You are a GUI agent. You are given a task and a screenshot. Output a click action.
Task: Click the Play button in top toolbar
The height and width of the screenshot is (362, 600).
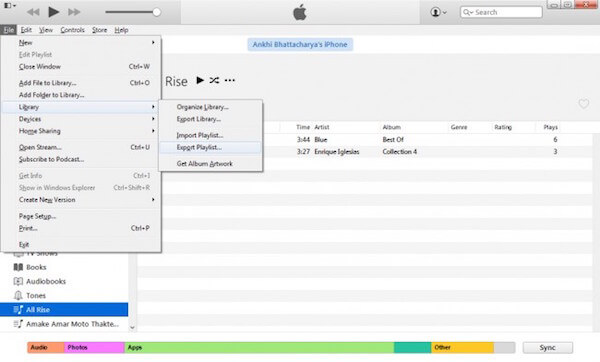[x=54, y=12]
